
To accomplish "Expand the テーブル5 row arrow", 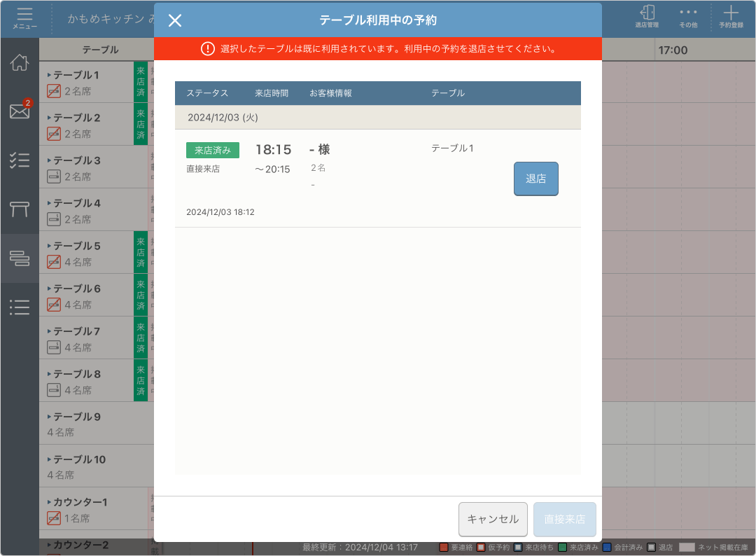I will click(x=49, y=246).
